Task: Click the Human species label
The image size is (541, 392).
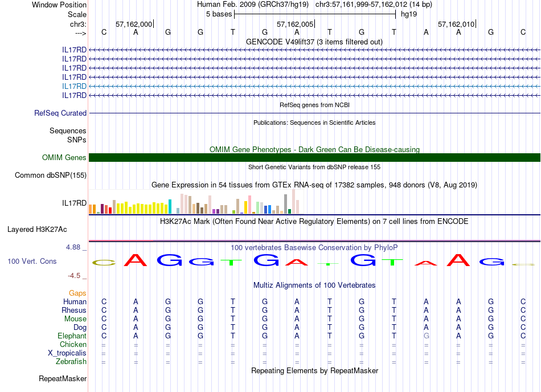Action: click(75, 301)
